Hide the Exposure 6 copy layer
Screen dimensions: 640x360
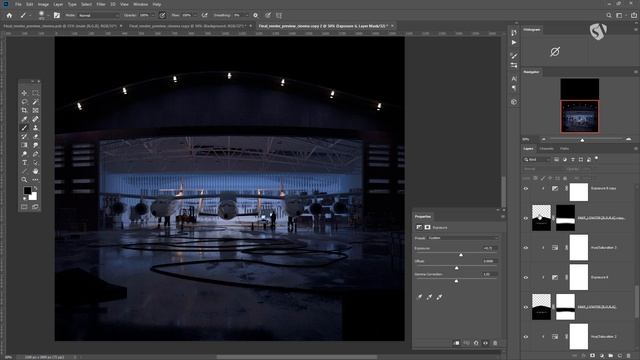coord(526,189)
